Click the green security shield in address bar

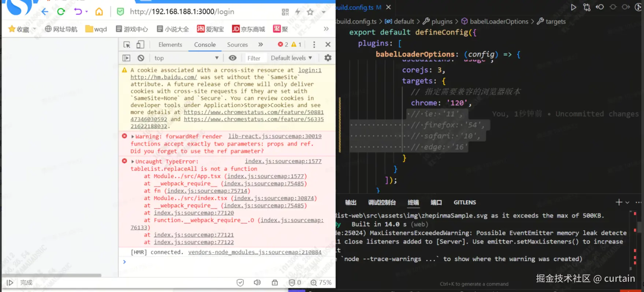(120, 12)
